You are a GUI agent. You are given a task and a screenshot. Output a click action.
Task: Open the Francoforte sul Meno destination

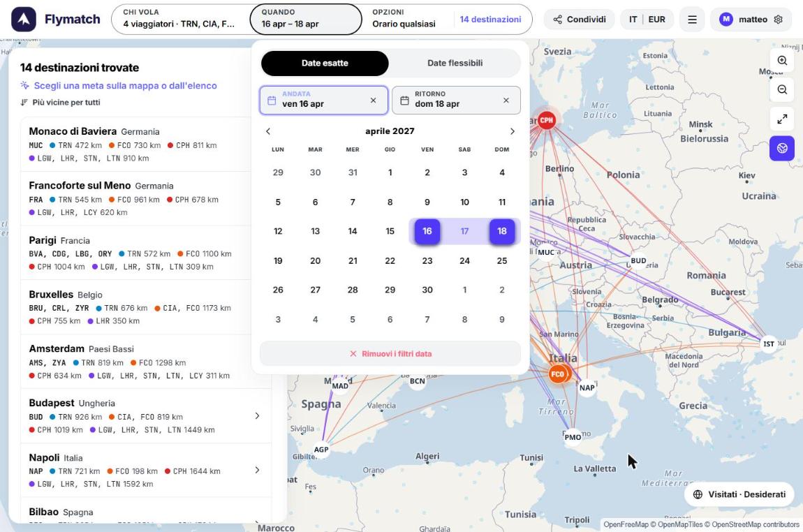tap(145, 199)
